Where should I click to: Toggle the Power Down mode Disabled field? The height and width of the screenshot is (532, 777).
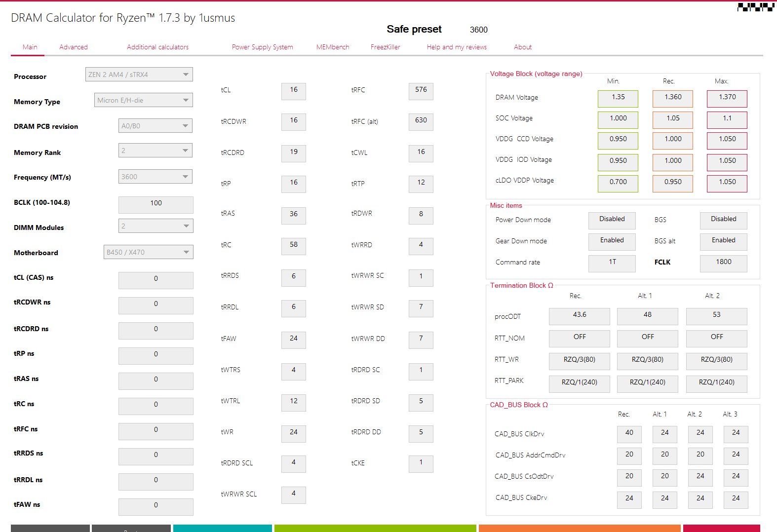(612, 220)
